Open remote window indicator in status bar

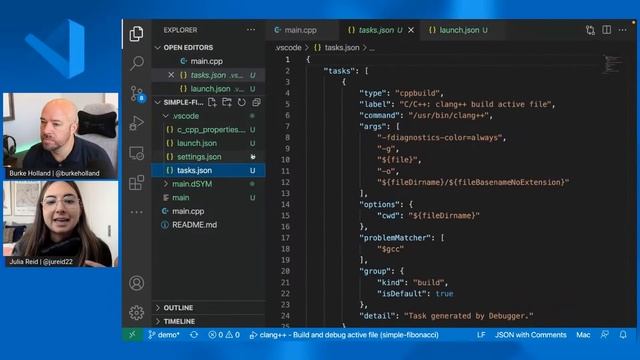click(x=132, y=335)
